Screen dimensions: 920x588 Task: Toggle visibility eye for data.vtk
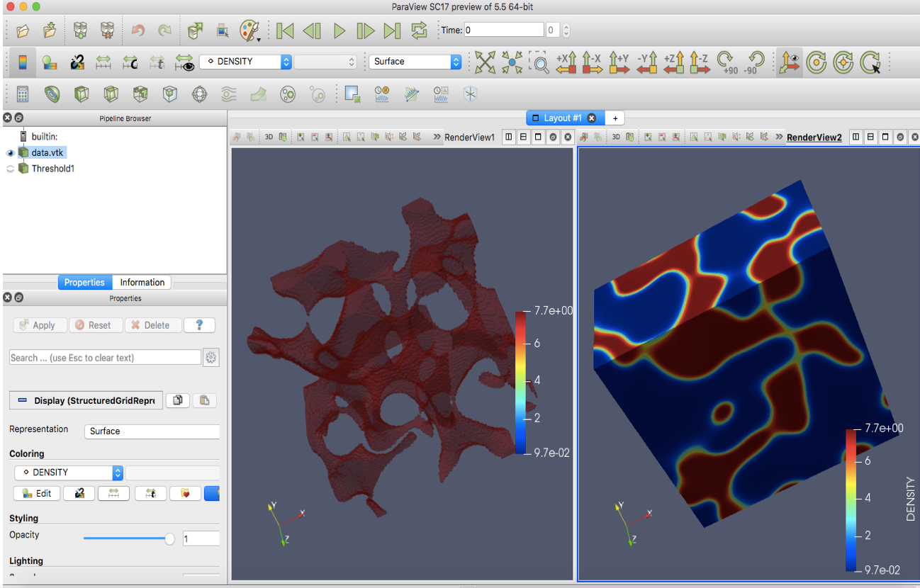pyautogui.click(x=10, y=153)
